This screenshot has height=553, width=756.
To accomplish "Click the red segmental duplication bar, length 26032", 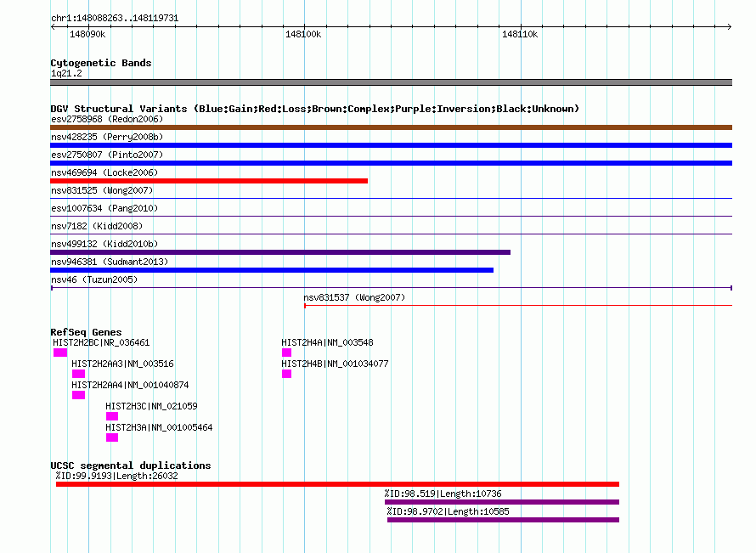I will coord(337,484).
